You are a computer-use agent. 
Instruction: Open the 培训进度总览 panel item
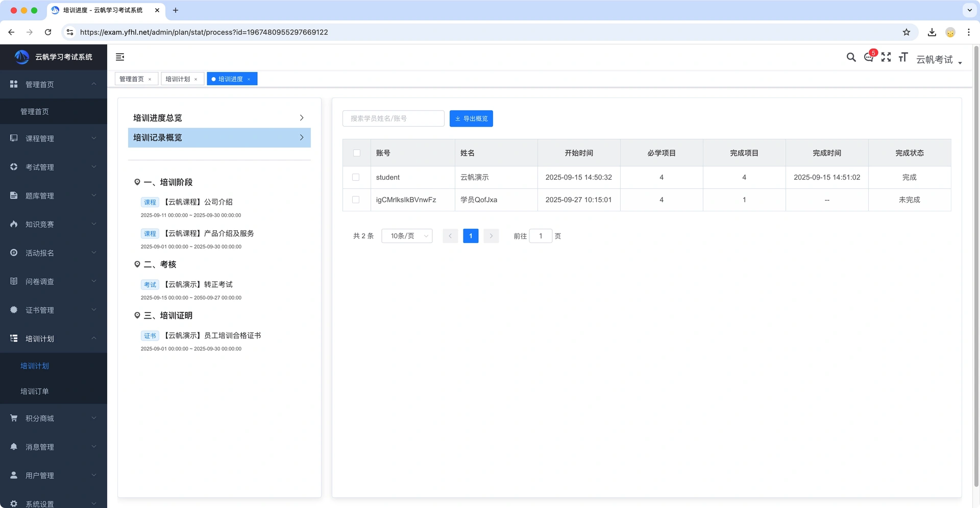click(219, 118)
